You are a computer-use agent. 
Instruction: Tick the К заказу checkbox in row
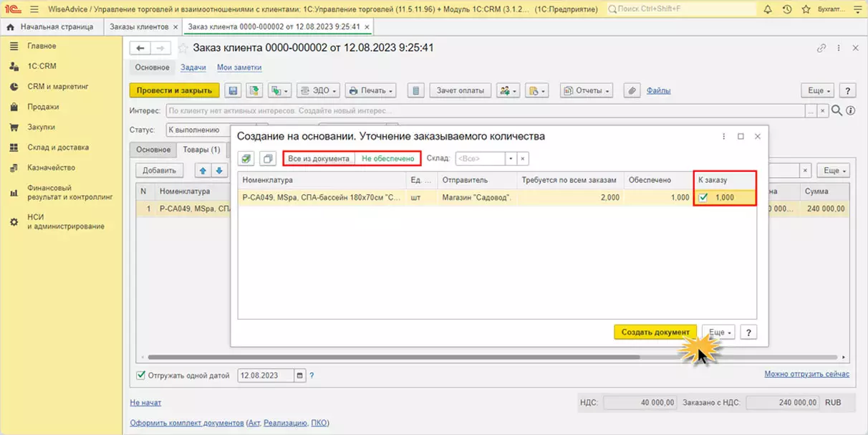click(703, 198)
